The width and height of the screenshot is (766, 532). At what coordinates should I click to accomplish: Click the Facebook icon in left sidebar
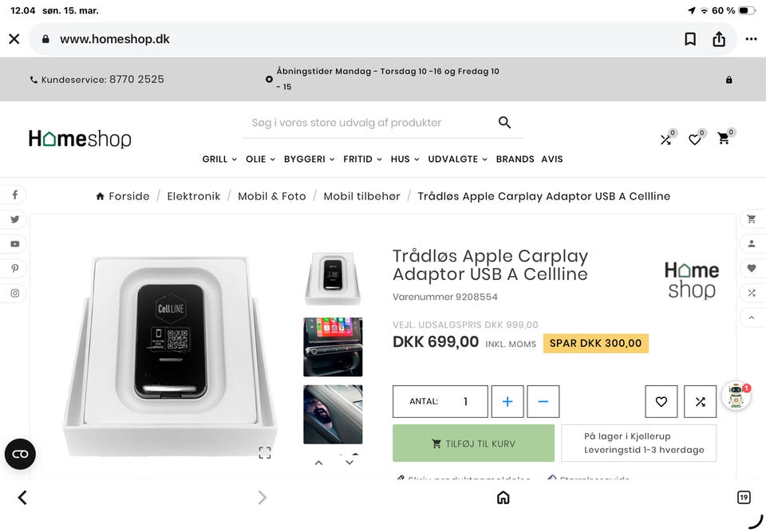click(14, 195)
